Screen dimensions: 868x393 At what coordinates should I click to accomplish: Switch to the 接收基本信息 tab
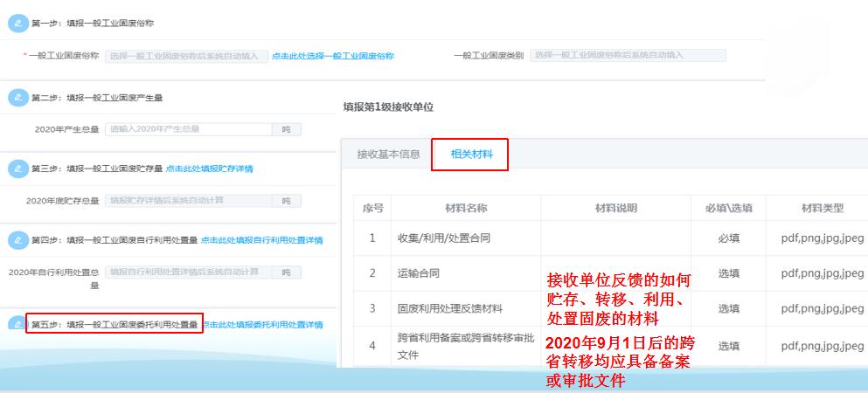click(x=388, y=155)
